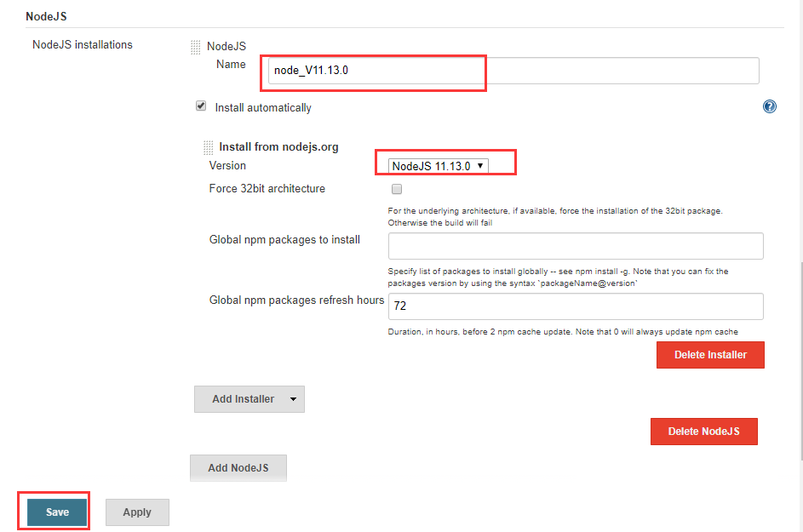Enable Force 32bit architecture checkbox
Viewport: 803px width, 532px height.
pos(396,189)
